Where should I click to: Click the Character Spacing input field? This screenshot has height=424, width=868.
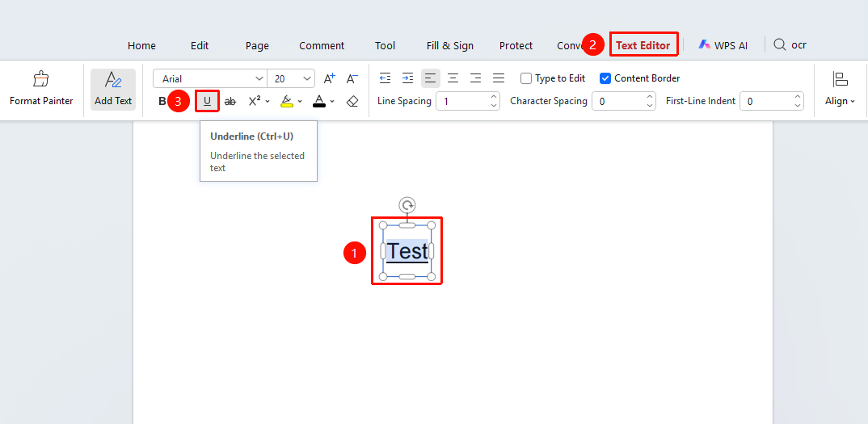coord(624,101)
